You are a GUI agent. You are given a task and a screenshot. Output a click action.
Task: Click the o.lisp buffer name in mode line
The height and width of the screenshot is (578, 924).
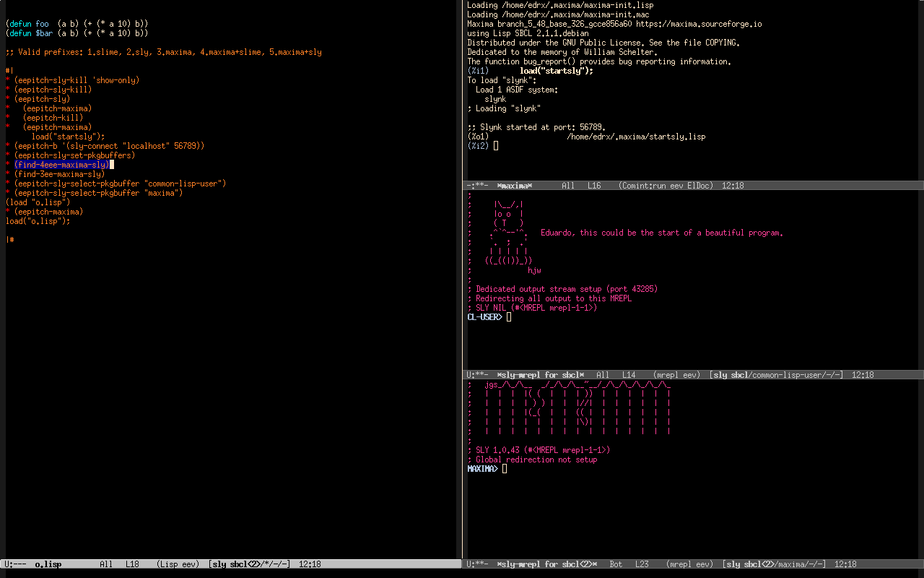pyautogui.click(x=48, y=564)
